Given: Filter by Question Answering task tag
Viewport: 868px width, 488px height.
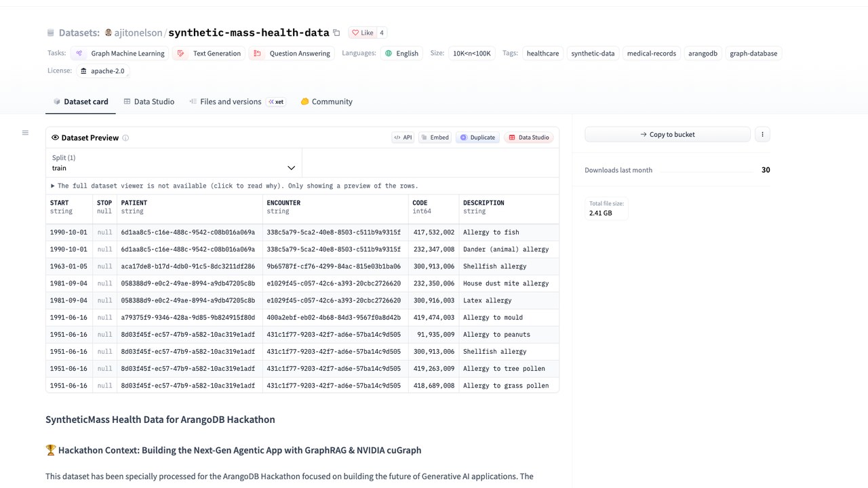Looking at the screenshot, I should [292, 54].
